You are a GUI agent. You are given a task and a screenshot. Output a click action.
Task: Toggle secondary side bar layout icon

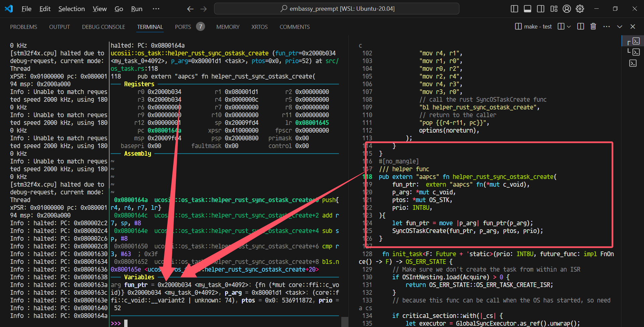tap(541, 9)
